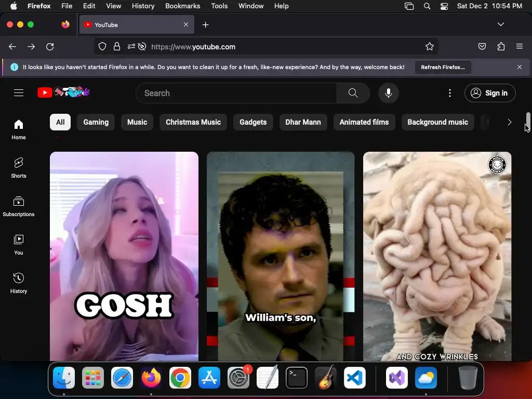This screenshot has height=399, width=532.
Task: Open the Window menu
Action: (251, 6)
